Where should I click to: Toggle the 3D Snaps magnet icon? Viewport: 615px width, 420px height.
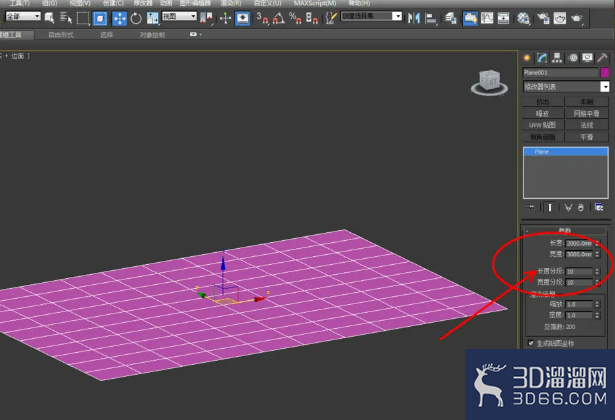[x=262, y=18]
